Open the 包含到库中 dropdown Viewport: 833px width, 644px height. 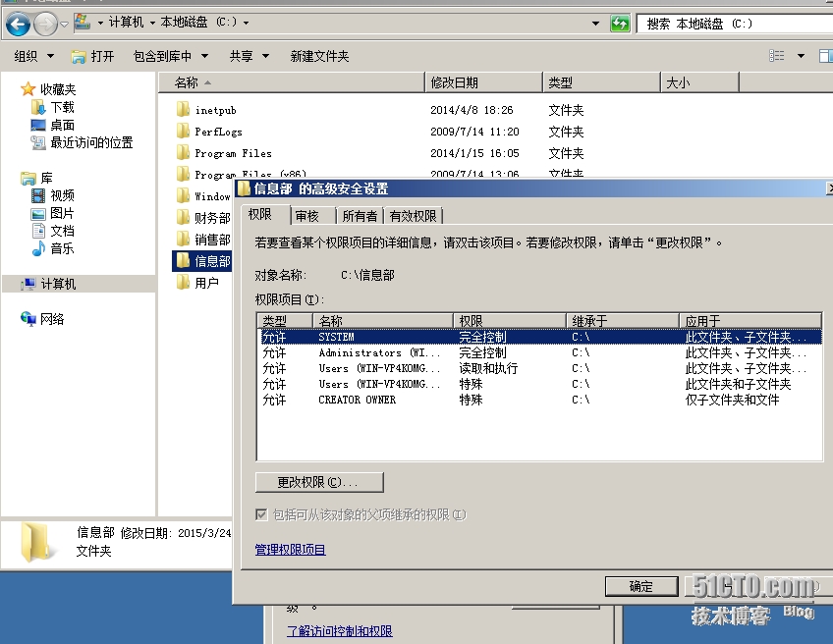coord(171,56)
